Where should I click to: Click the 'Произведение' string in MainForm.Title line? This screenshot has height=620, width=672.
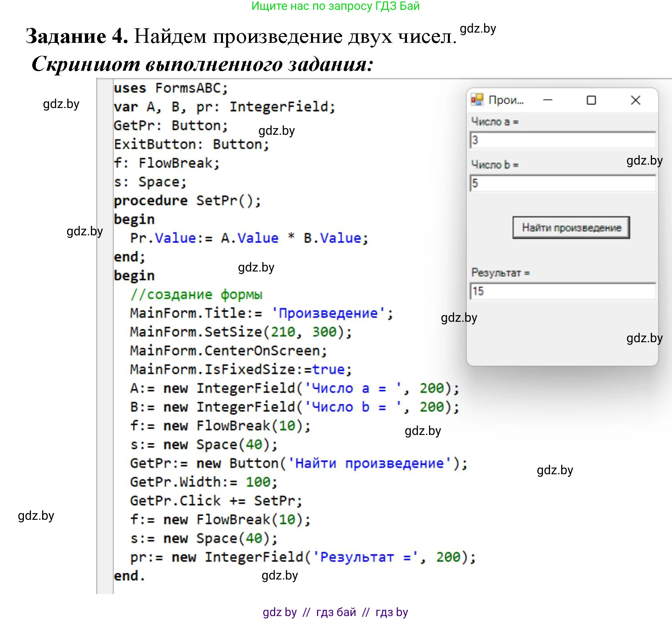(x=328, y=314)
